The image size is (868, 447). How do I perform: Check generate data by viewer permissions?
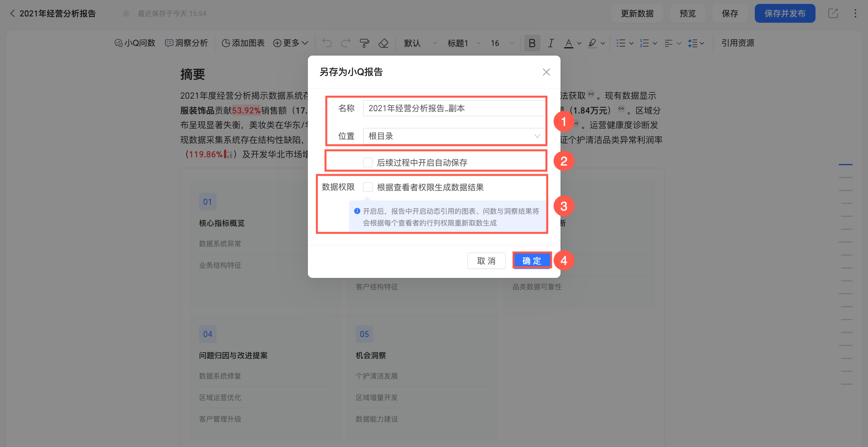368,187
